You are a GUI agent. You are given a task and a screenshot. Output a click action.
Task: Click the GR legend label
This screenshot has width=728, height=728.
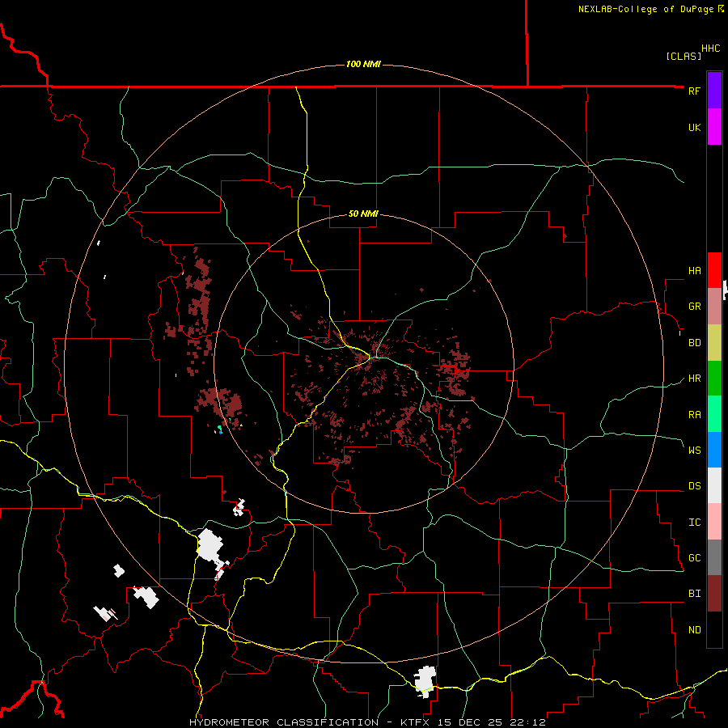694,307
